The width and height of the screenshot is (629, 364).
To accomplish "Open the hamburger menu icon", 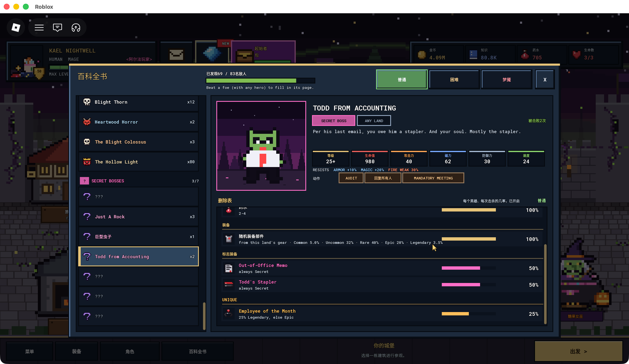I will point(39,27).
